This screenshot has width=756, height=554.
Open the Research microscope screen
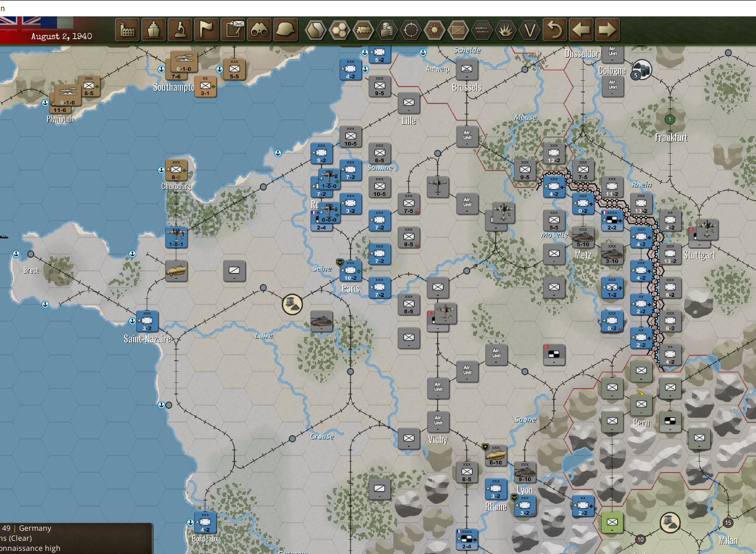click(x=180, y=30)
